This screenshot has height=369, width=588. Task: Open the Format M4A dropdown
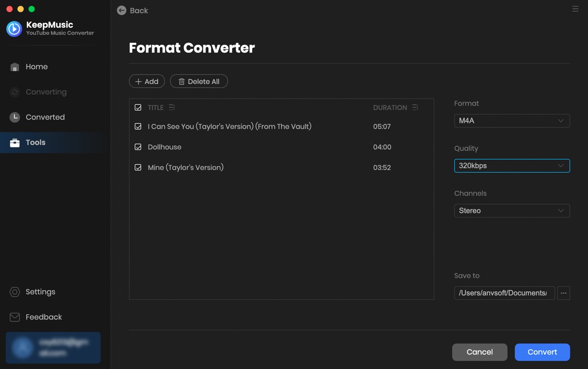tap(512, 121)
